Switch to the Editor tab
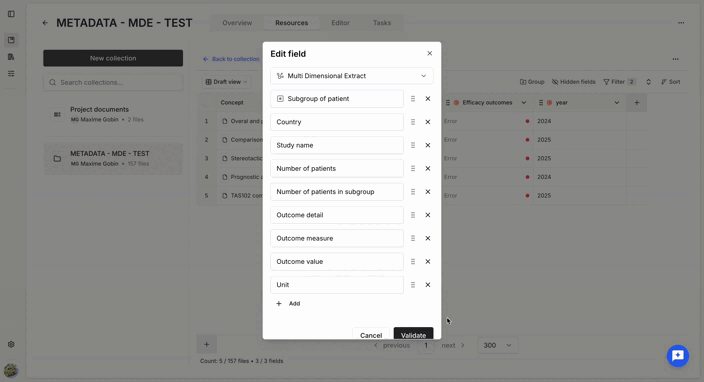 coord(340,23)
